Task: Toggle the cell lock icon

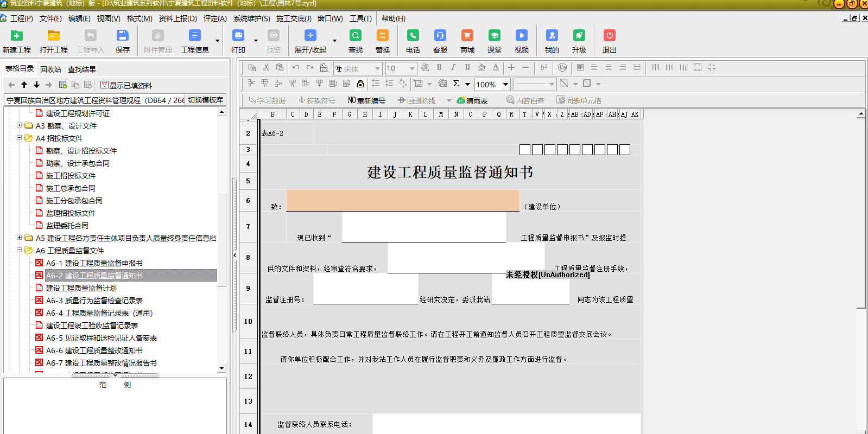Action: click(x=360, y=84)
